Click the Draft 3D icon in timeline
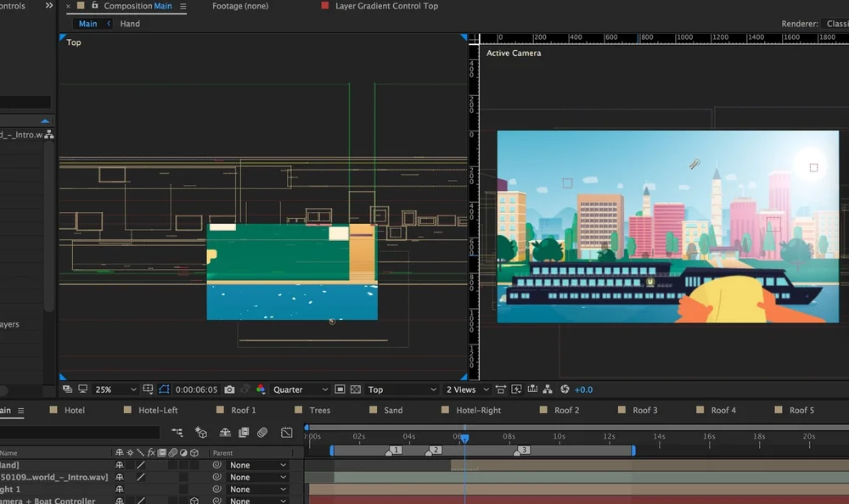This screenshot has width=849, height=504. point(201,433)
